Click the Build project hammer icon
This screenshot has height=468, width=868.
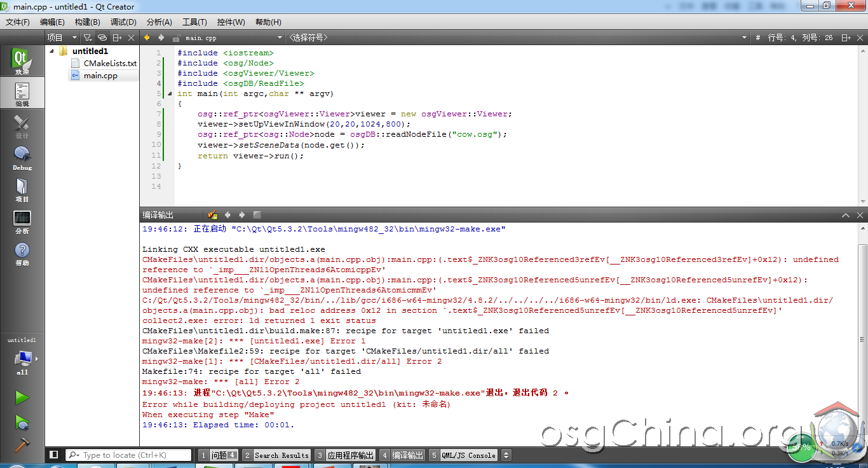(x=22, y=444)
